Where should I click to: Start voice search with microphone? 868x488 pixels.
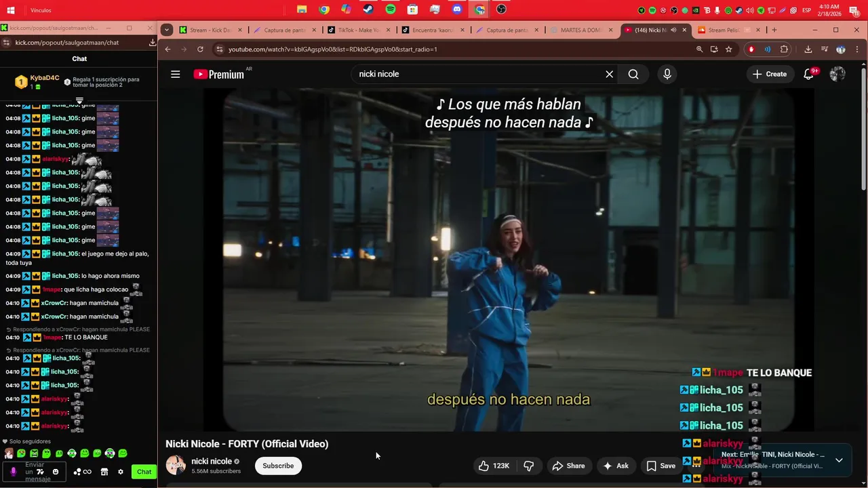pos(667,75)
